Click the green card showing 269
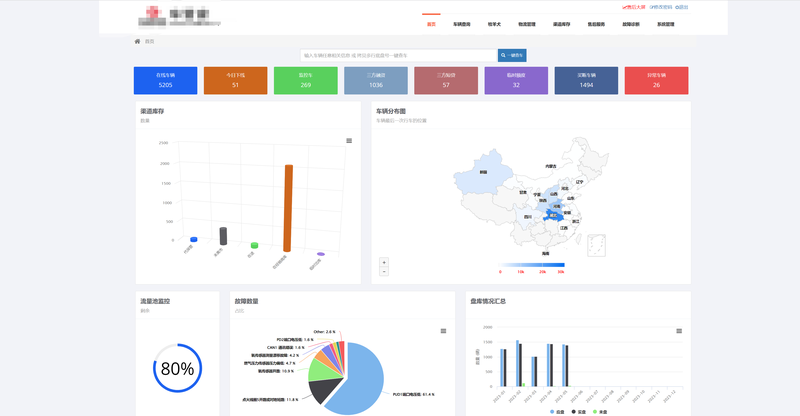Image resolution: width=800 pixels, height=416 pixels. tap(306, 81)
